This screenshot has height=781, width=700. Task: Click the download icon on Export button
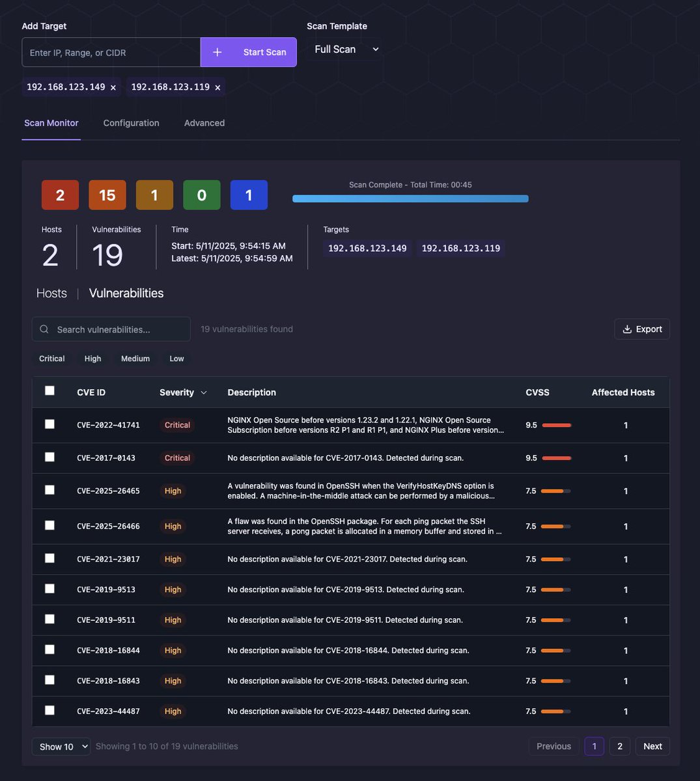[x=627, y=329]
